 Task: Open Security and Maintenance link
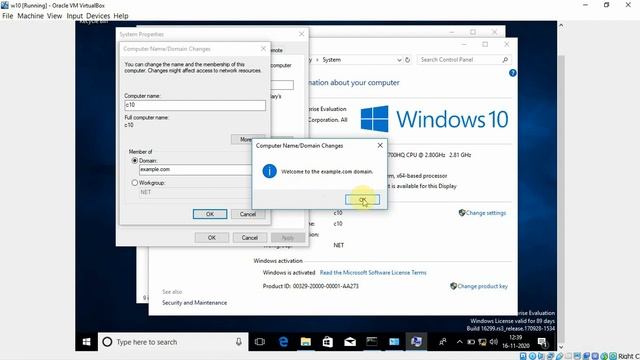point(194,302)
